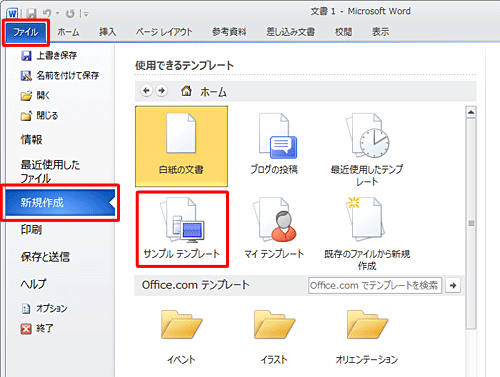
Task: Select 最近使用したファイル in the menu
Action: [x=50, y=171]
